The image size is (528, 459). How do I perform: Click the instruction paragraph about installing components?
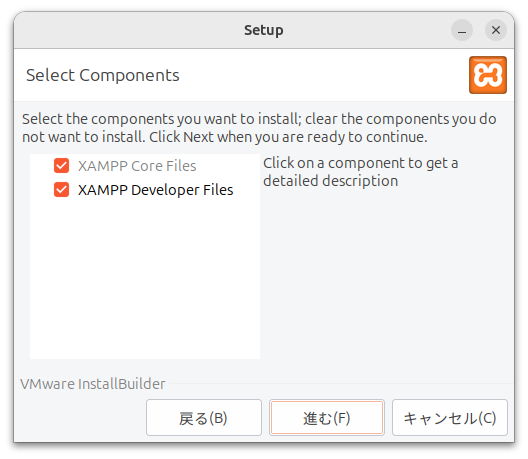click(x=259, y=128)
